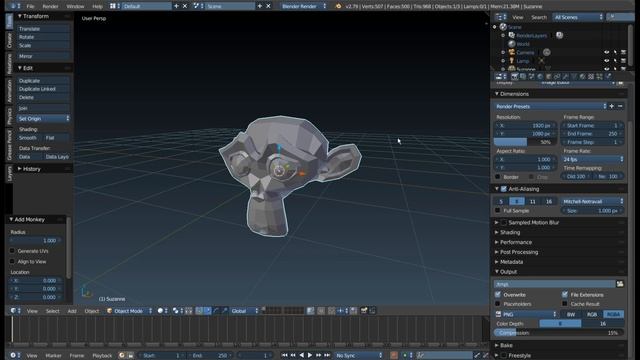
Task: Click the OpenGL render image camera icon
Action: [x=364, y=311]
